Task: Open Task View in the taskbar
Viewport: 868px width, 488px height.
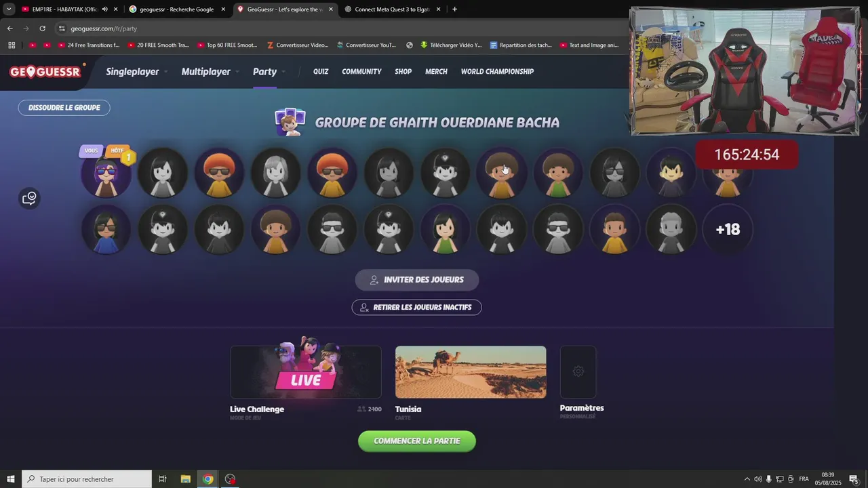Action: 163,479
